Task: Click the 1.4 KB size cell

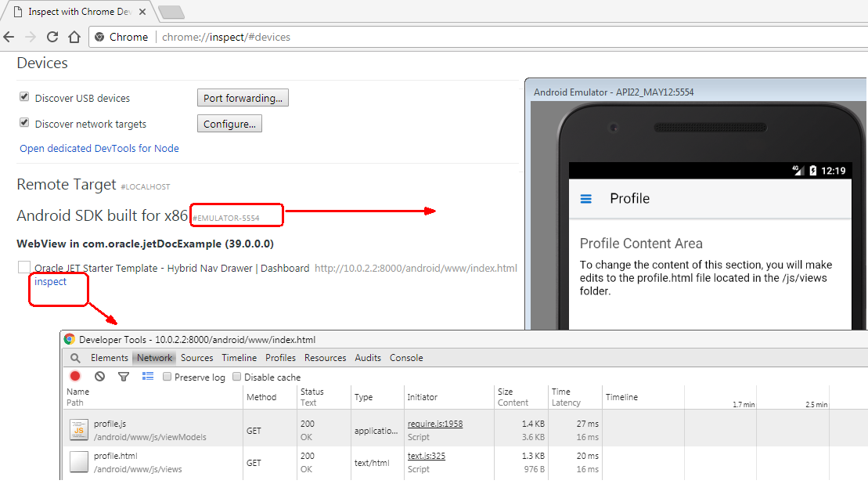Action: [x=533, y=424]
